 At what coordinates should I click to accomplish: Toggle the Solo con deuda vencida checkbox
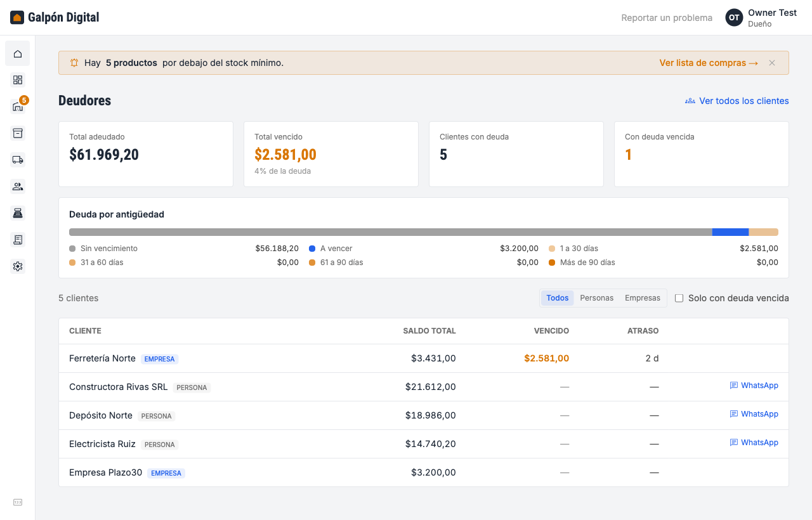click(679, 298)
